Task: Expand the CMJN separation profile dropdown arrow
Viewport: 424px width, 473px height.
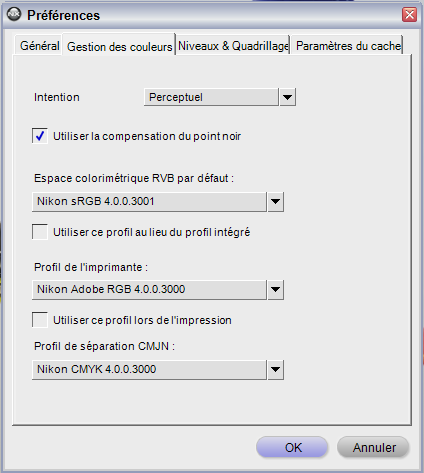Action: point(275,369)
